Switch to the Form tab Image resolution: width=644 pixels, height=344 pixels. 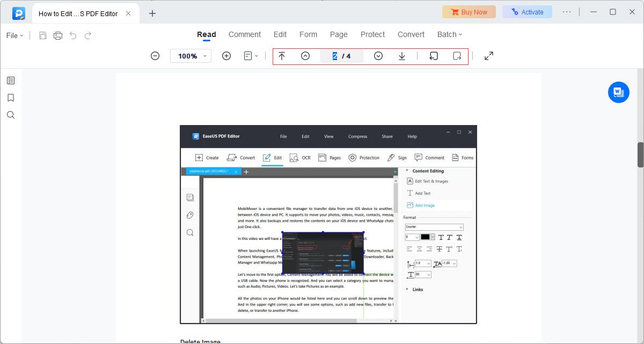(x=308, y=34)
